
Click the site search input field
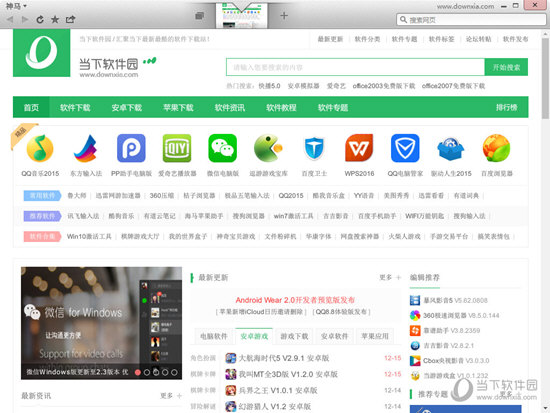355,67
